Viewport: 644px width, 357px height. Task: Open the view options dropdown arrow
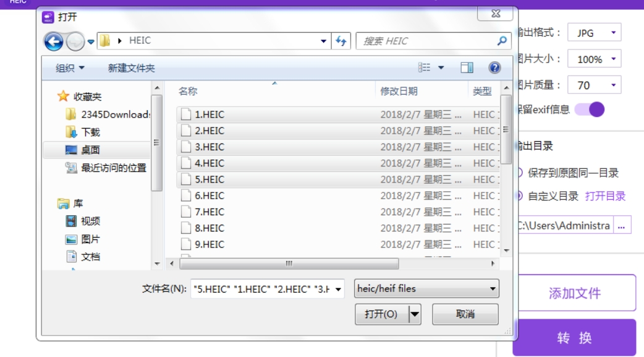(441, 67)
